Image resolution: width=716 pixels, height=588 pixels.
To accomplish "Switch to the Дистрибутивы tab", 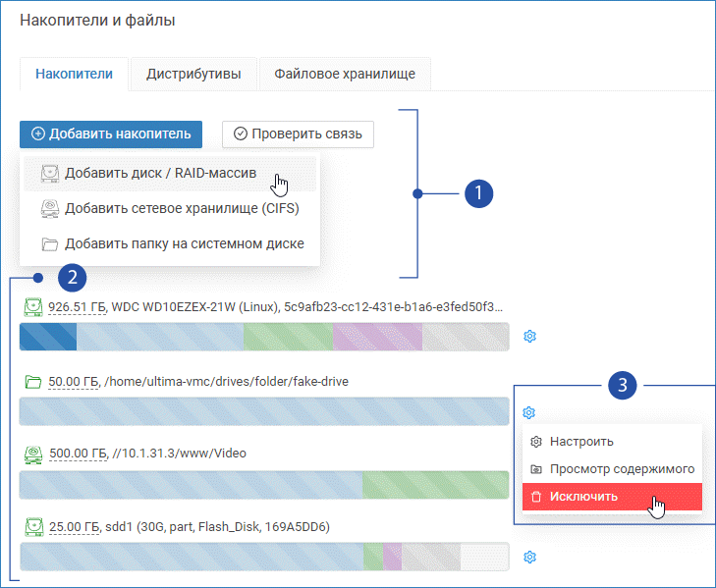I will click(194, 74).
